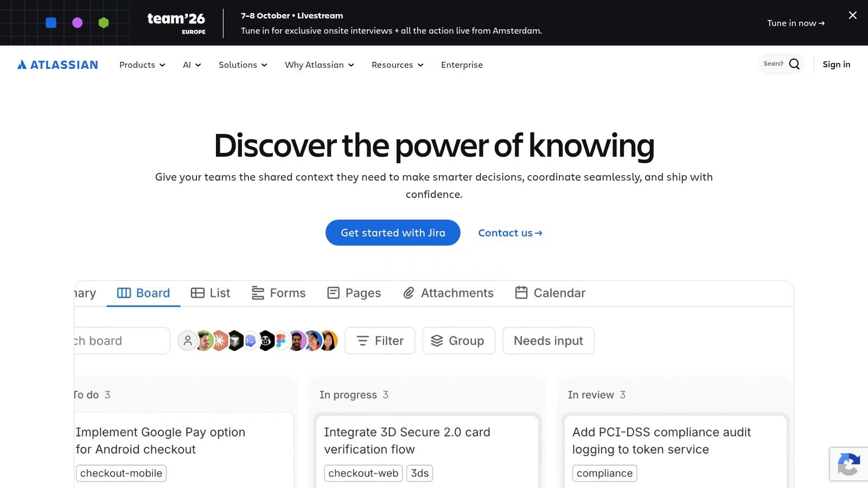868x488 pixels.
Task: Show the Attachments tab
Action: click(x=448, y=293)
